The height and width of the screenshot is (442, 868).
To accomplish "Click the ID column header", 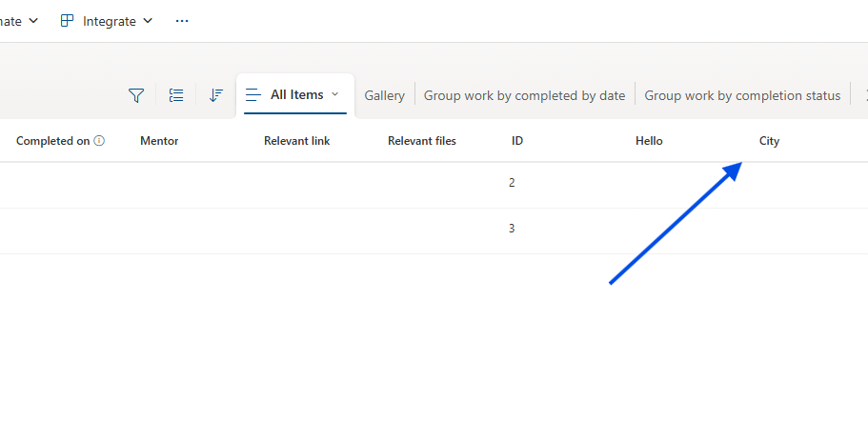I will [x=517, y=141].
